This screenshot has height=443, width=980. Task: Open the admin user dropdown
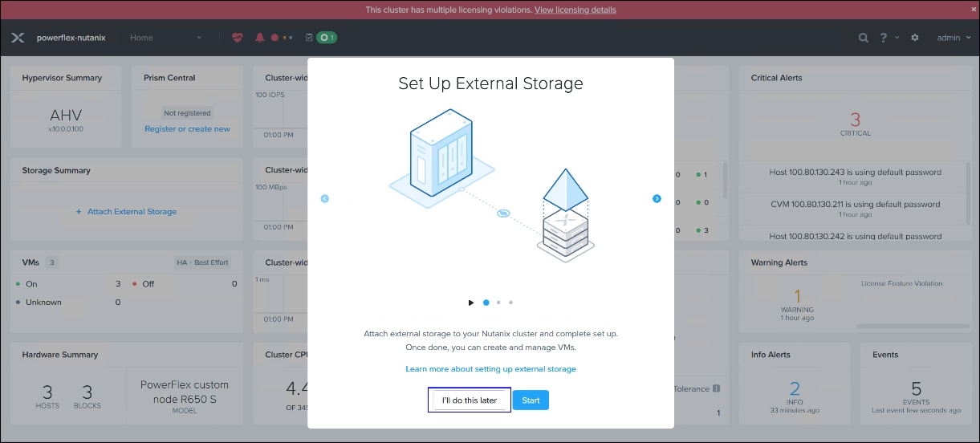point(953,38)
